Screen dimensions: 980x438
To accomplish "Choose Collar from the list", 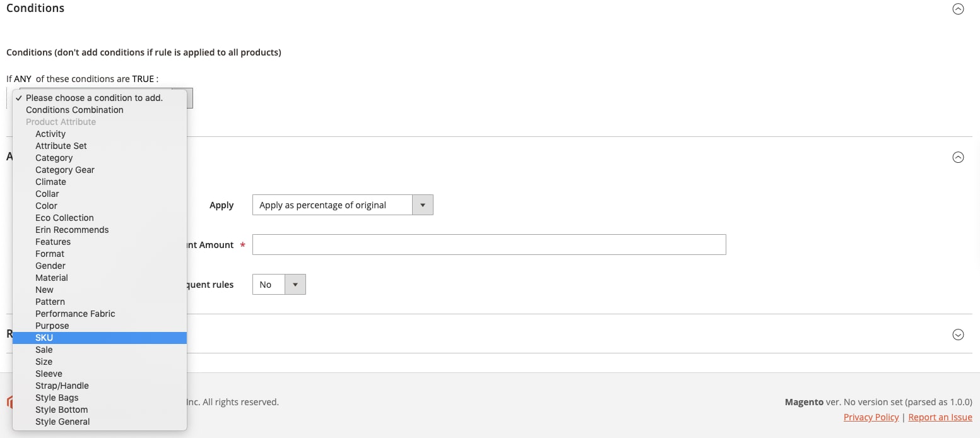I will click(x=100, y=194).
